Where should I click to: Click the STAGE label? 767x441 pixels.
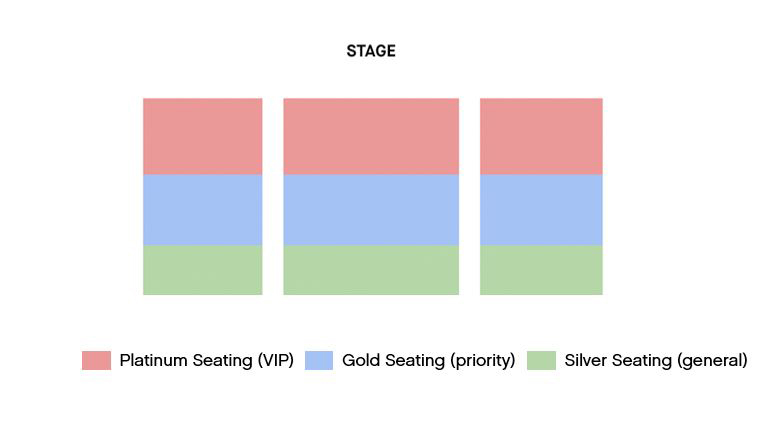click(x=371, y=51)
